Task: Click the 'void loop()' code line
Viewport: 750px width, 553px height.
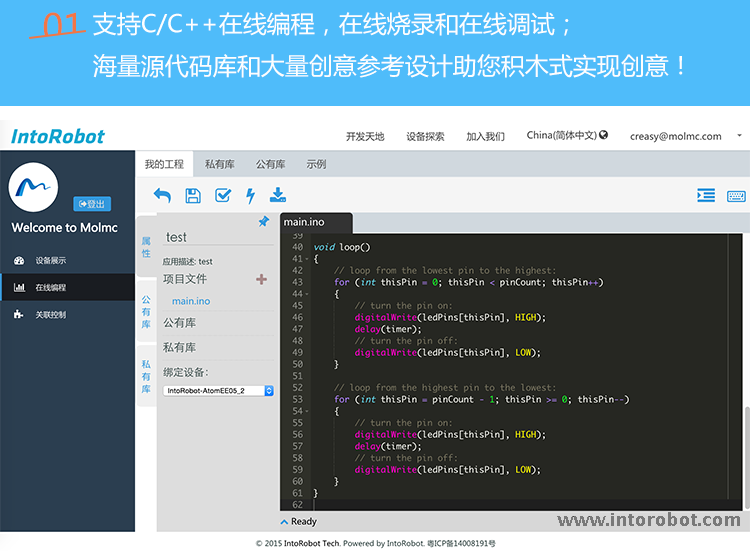Action: click(x=342, y=247)
